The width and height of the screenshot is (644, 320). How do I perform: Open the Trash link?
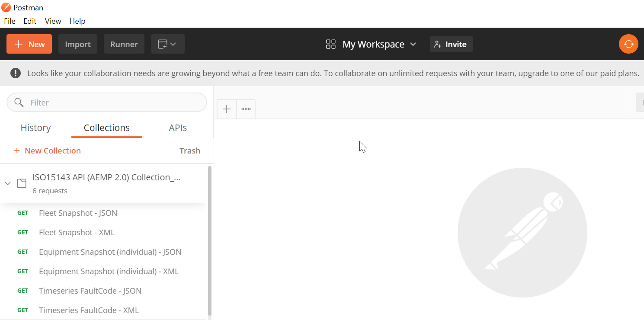click(190, 150)
